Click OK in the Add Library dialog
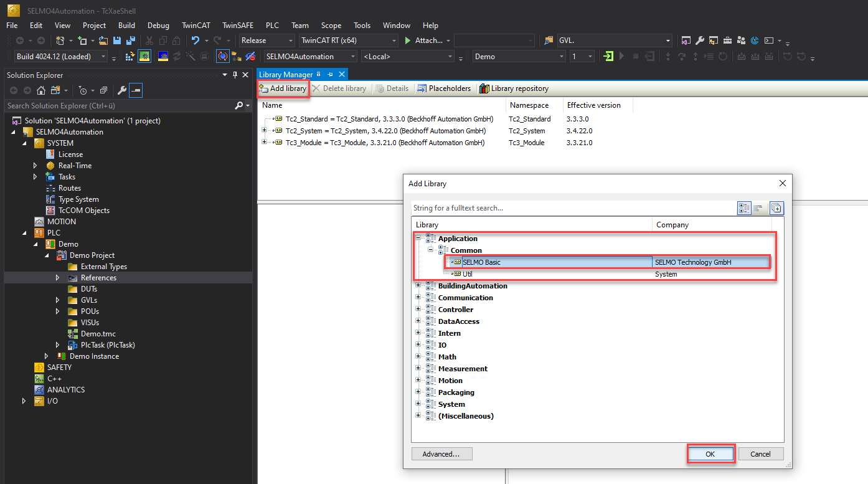This screenshot has height=484, width=868. [x=710, y=454]
